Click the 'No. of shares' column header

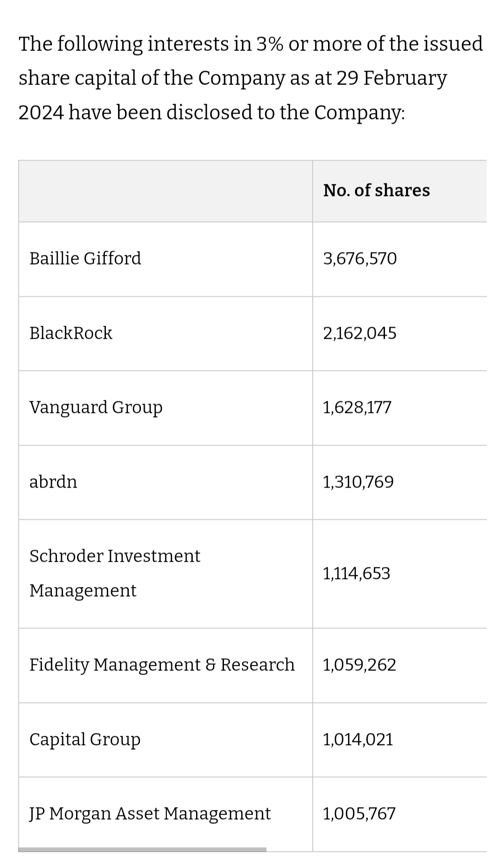tap(376, 190)
